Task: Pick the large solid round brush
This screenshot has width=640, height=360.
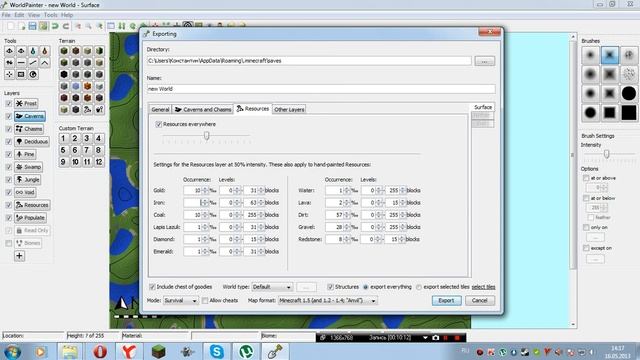Action: 590,112
